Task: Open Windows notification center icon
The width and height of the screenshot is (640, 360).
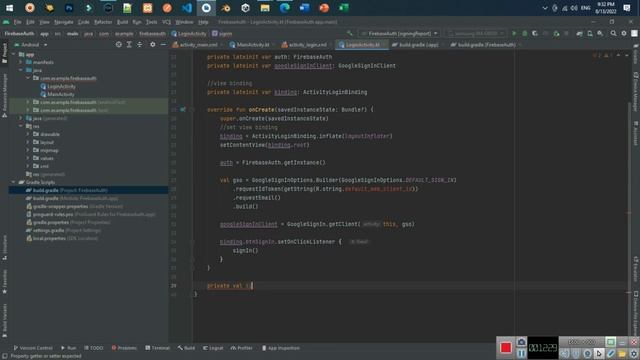Action: pyautogui.click(x=627, y=8)
